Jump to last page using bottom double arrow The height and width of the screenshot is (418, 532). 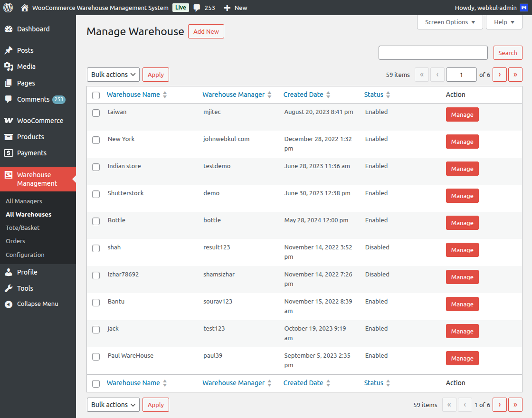[x=515, y=405]
